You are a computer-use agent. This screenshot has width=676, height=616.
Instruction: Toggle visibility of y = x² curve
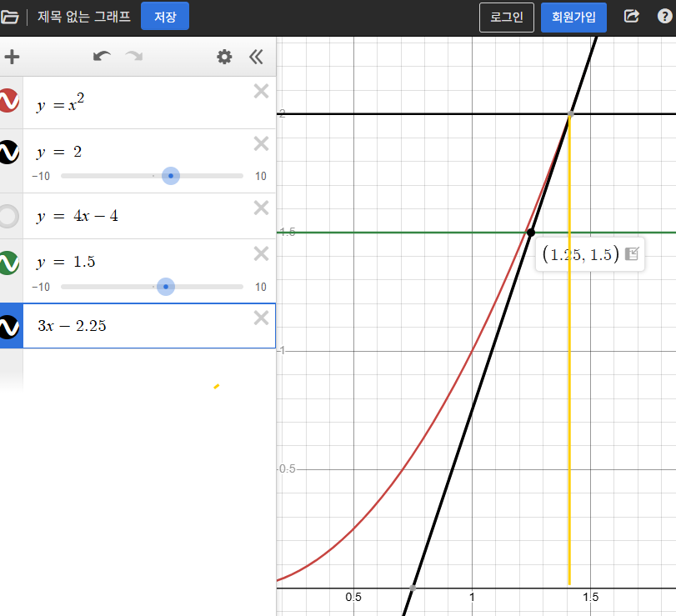click(x=8, y=101)
